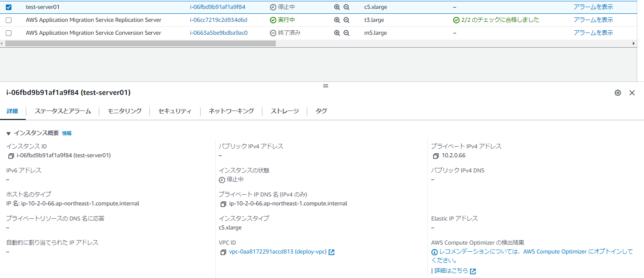644x278 pixels.
Task: Open instance link i-0663a5be9bdba9ac0
Action: point(219,33)
